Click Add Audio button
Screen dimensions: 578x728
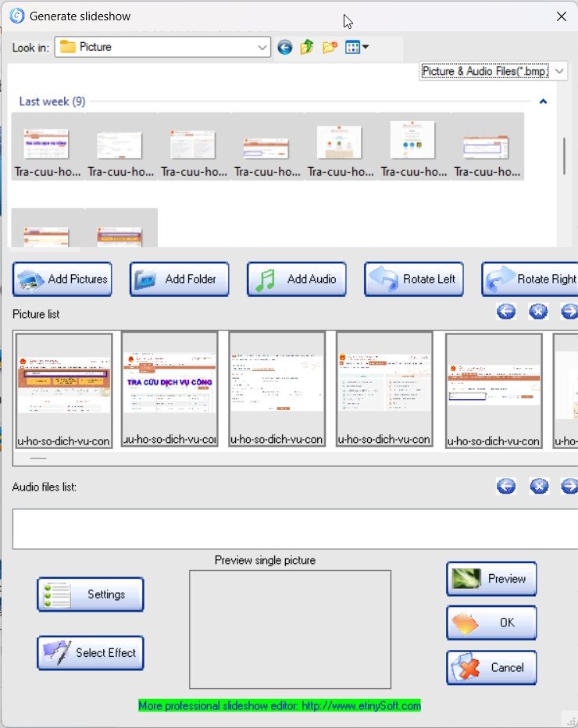click(297, 279)
